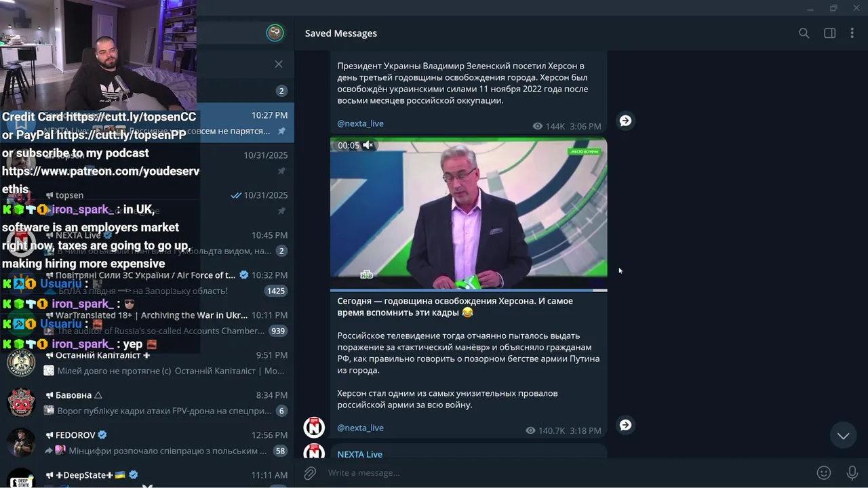868x488 pixels.
Task: Forward the 3:06 PM Kherson post
Action: [625, 121]
